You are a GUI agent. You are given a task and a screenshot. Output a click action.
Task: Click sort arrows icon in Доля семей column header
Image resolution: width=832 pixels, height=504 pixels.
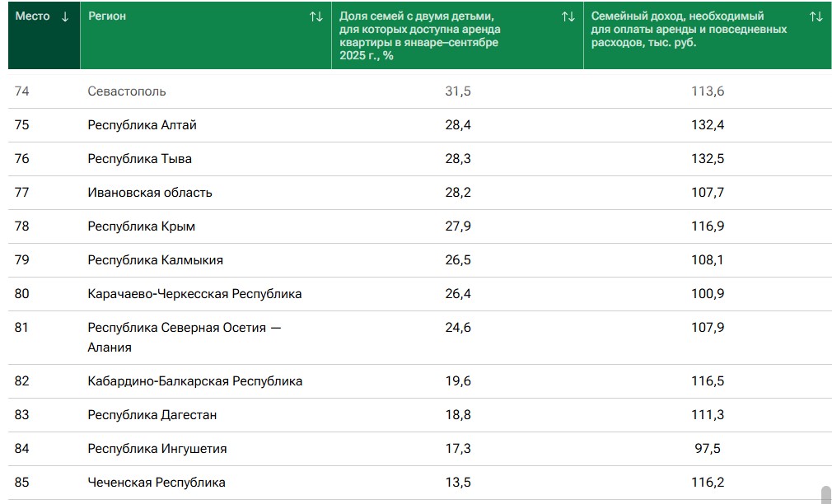pyautogui.click(x=568, y=16)
